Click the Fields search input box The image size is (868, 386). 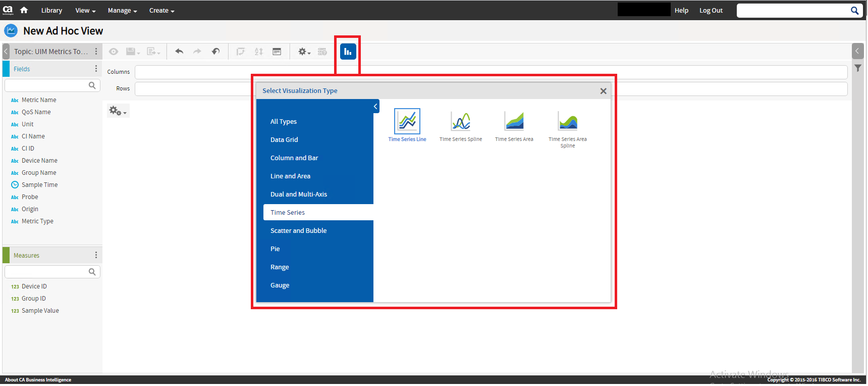tap(46, 85)
